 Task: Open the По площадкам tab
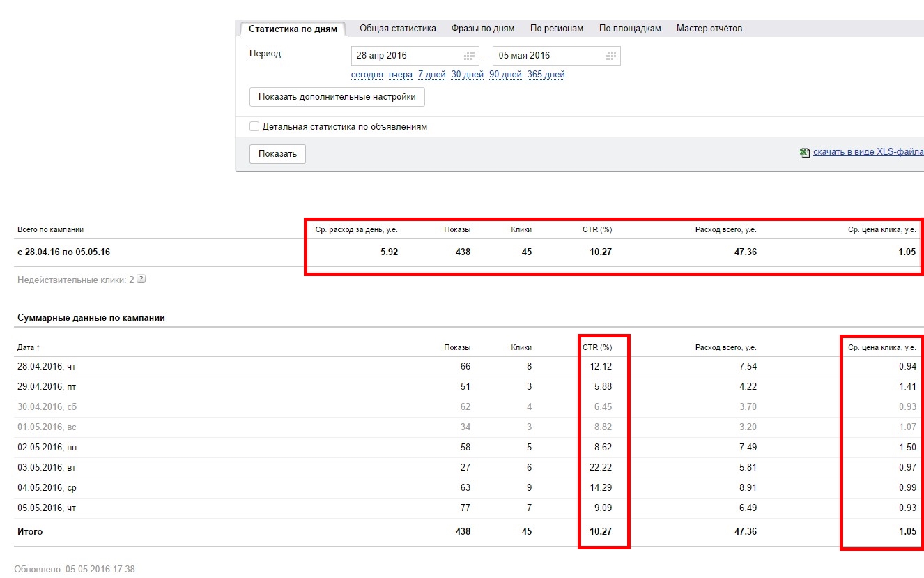click(x=630, y=29)
